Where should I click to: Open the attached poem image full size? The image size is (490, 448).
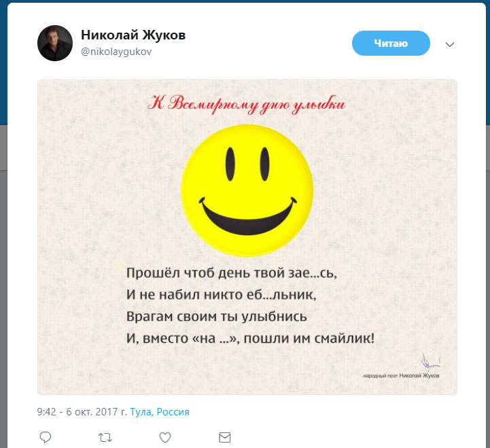247,237
